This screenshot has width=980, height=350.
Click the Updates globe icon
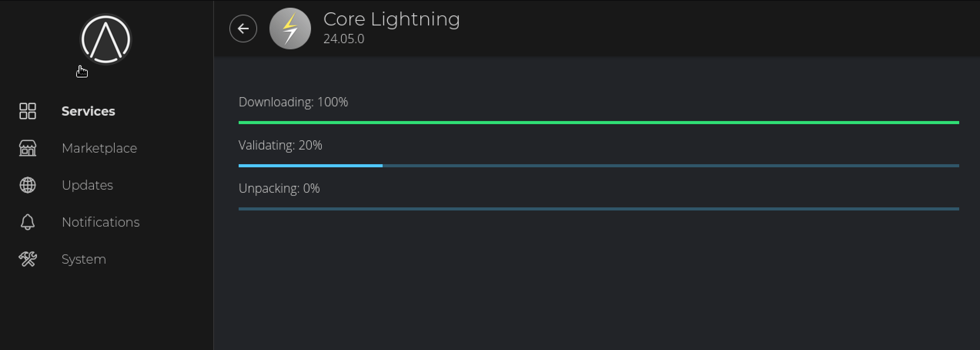point(28,185)
